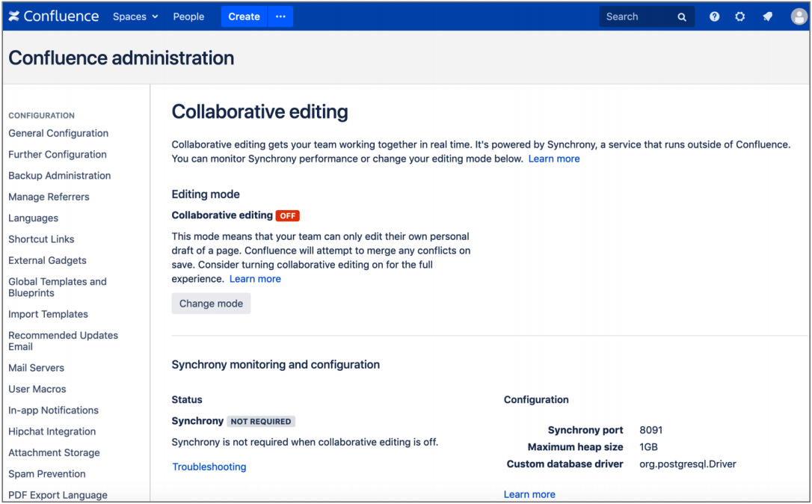Click the search magnifier icon
The width and height of the screenshot is (812, 504).
coord(681,17)
